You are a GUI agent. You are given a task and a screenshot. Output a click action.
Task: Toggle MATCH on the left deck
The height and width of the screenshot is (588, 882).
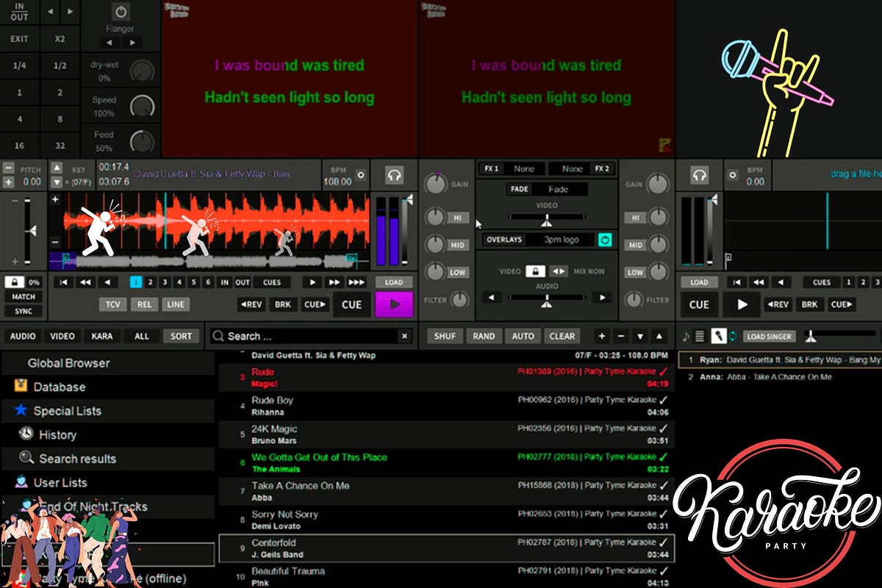point(23,295)
